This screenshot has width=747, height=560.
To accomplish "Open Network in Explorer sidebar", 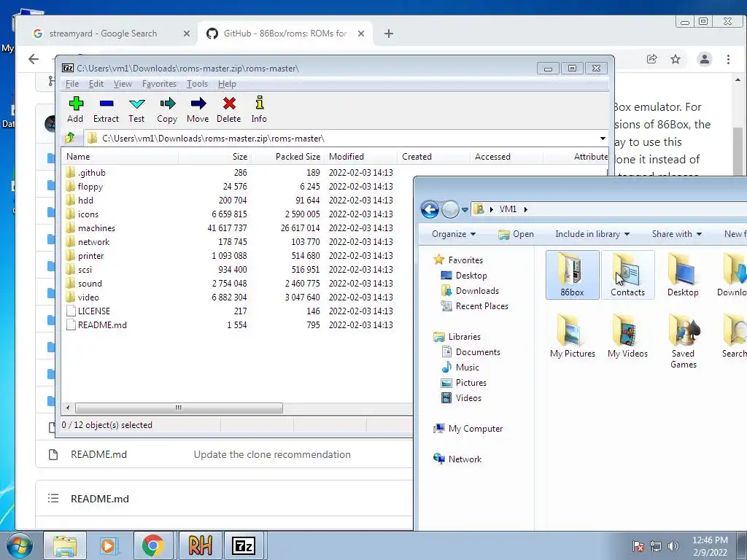I will point(458,459).
